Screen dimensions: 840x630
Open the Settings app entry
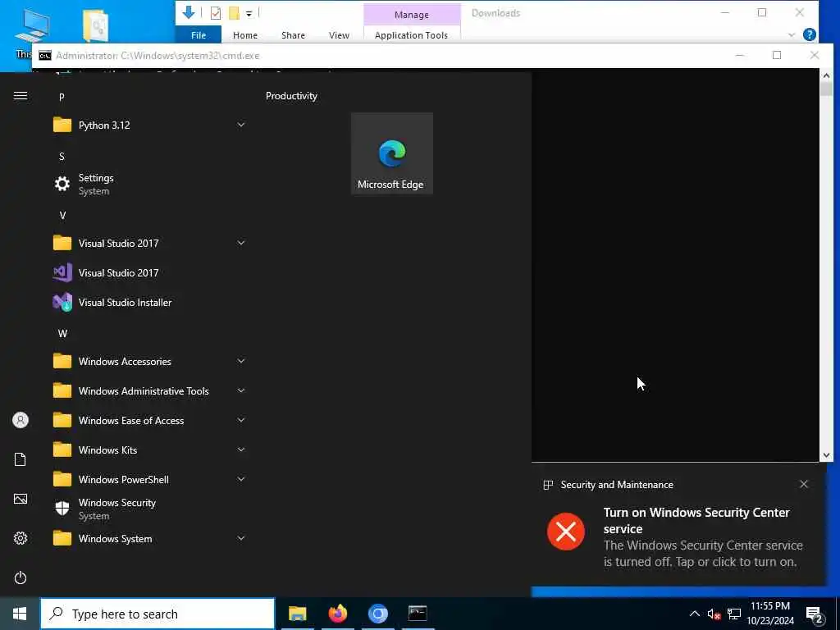[149, 185]
